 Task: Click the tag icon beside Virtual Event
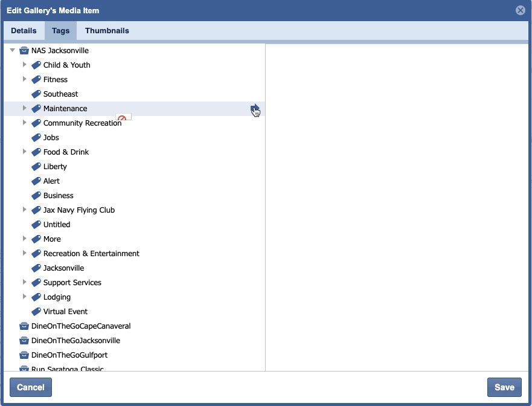coord(36,312)
